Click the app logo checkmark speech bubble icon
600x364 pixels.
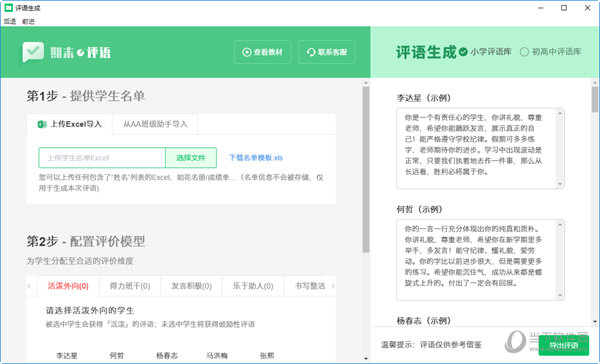pyautogui.click(x=33, y=52)
